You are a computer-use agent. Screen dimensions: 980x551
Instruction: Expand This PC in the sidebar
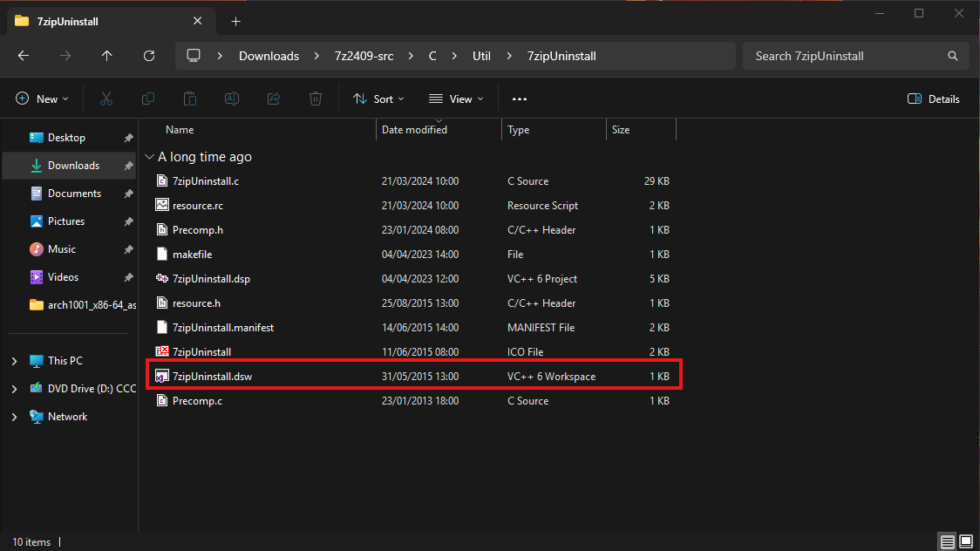14,360
